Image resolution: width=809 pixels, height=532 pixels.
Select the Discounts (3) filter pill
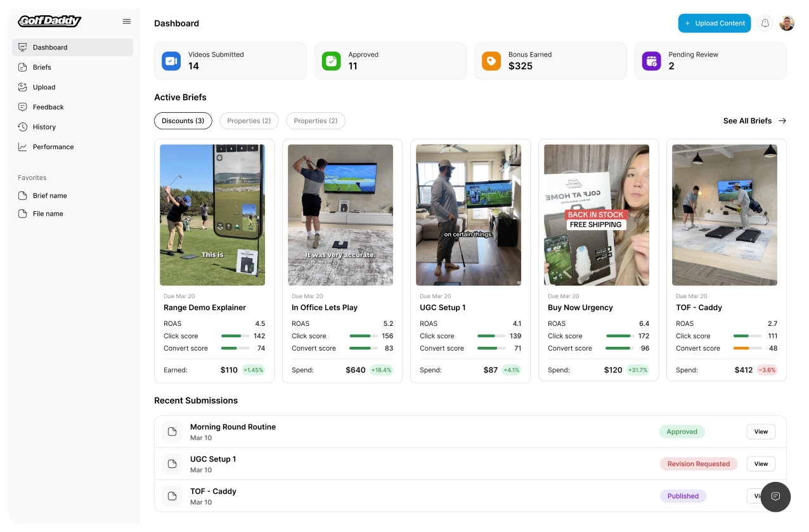(x=183, y=120)
